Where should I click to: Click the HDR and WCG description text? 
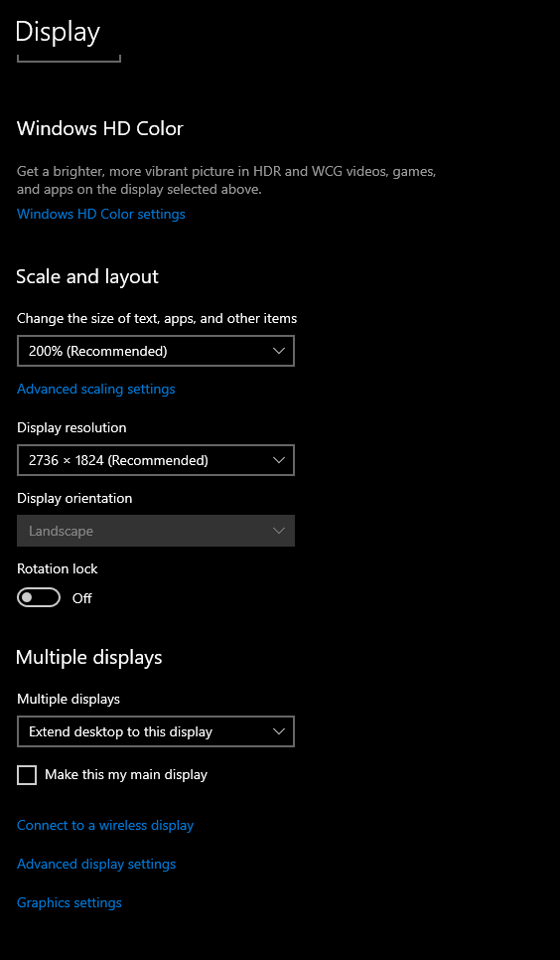[226, 181]
